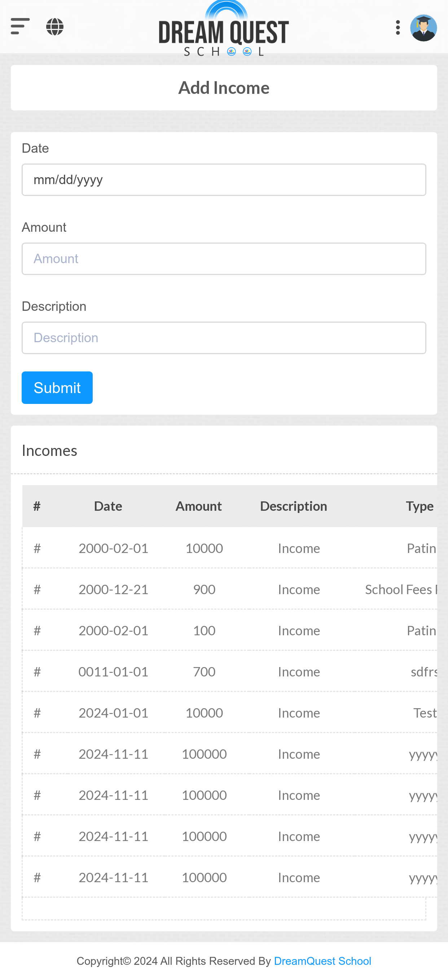Click the Incomes section heading

pyautogui.click(x=49, y=450)
